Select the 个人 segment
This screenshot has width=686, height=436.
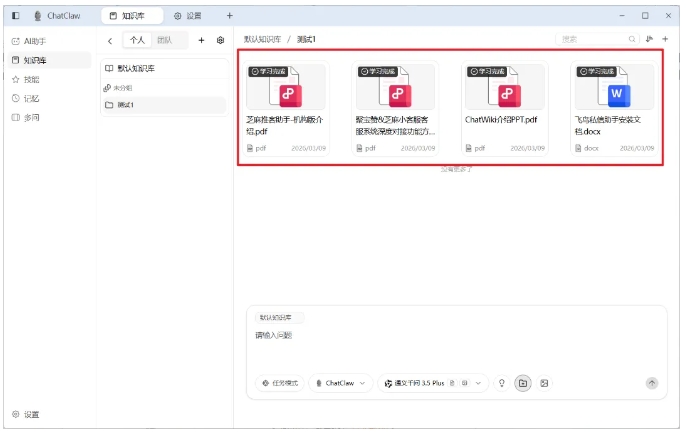pos(137,40)
